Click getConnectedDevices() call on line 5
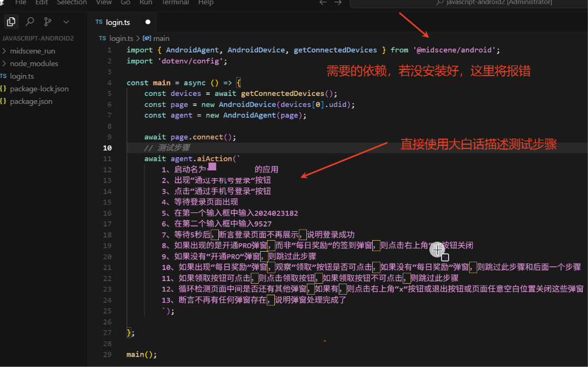Image resolution: width=588 pixels, height=367 pixels. (x=287, y=93)
